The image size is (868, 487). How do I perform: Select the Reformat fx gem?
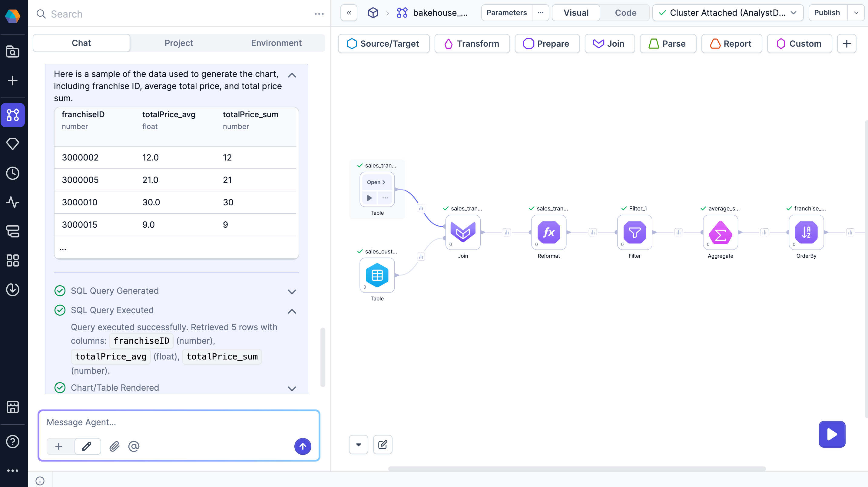(x=548, y=232)
